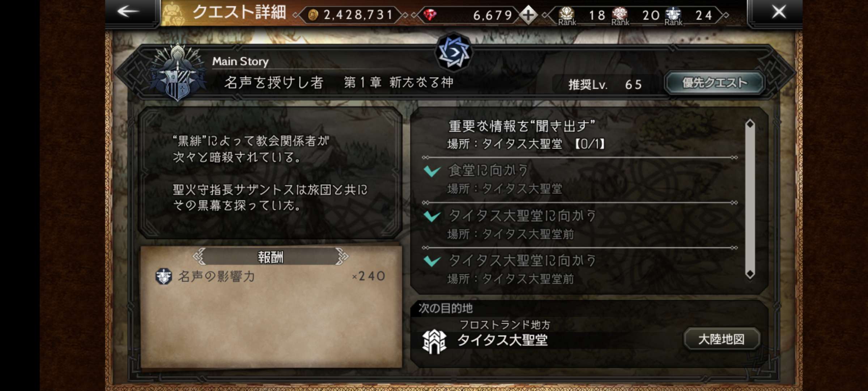Click the Rank 20 influence icon
The width and height of the screenshot is (868, 391).
pos(620,15)
